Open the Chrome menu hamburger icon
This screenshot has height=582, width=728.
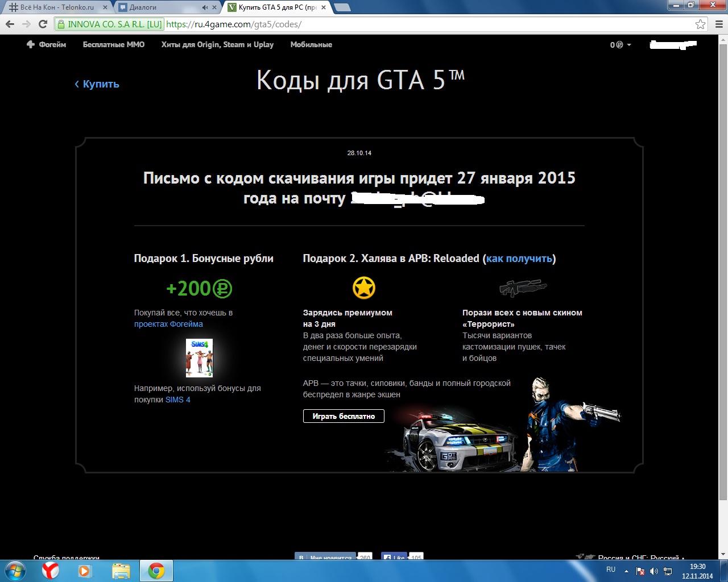(x=719, y=24)
